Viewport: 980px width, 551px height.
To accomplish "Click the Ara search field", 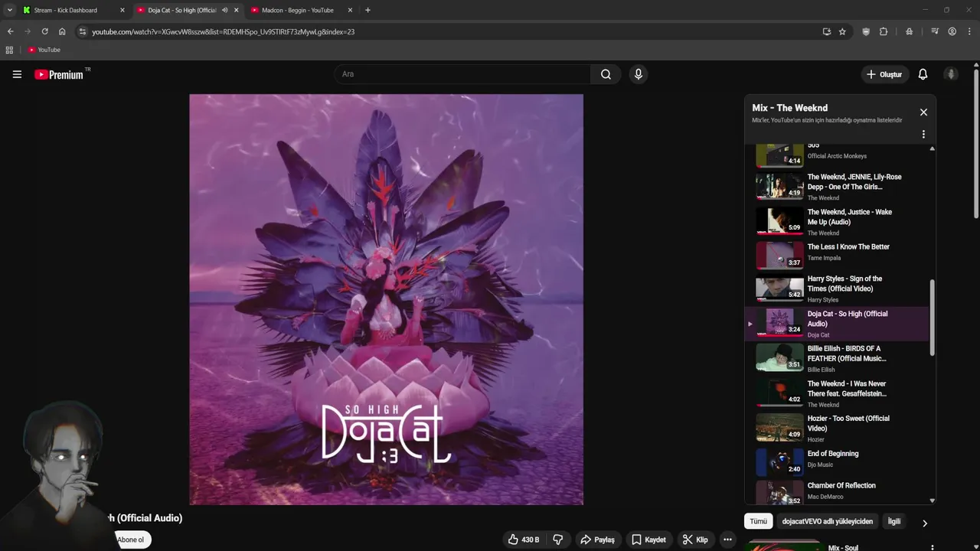I will click(462, 74).
